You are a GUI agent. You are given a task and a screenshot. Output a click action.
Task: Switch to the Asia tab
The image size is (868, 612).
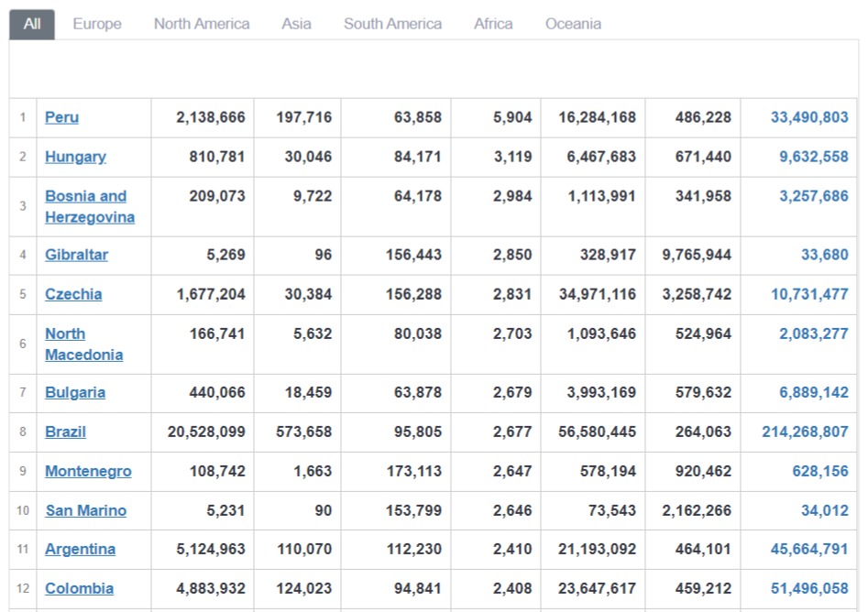[296, 25]
